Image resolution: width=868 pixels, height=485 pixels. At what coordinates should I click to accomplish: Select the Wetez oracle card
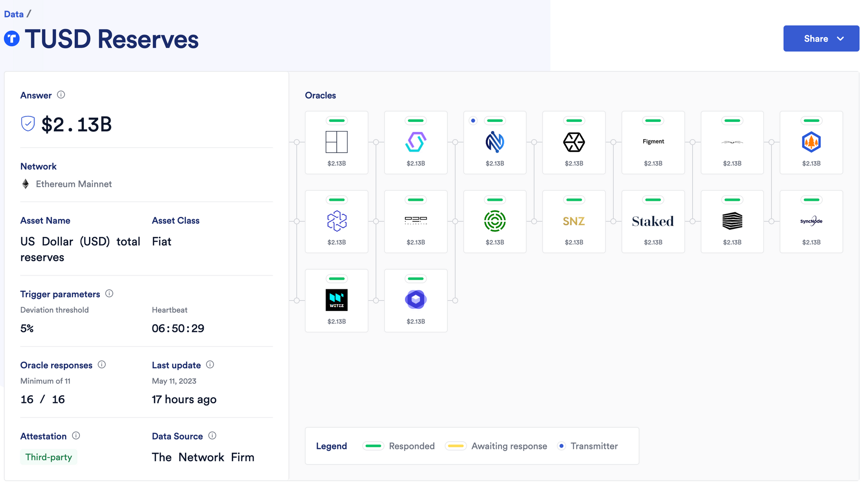click(x=336, y=300)
